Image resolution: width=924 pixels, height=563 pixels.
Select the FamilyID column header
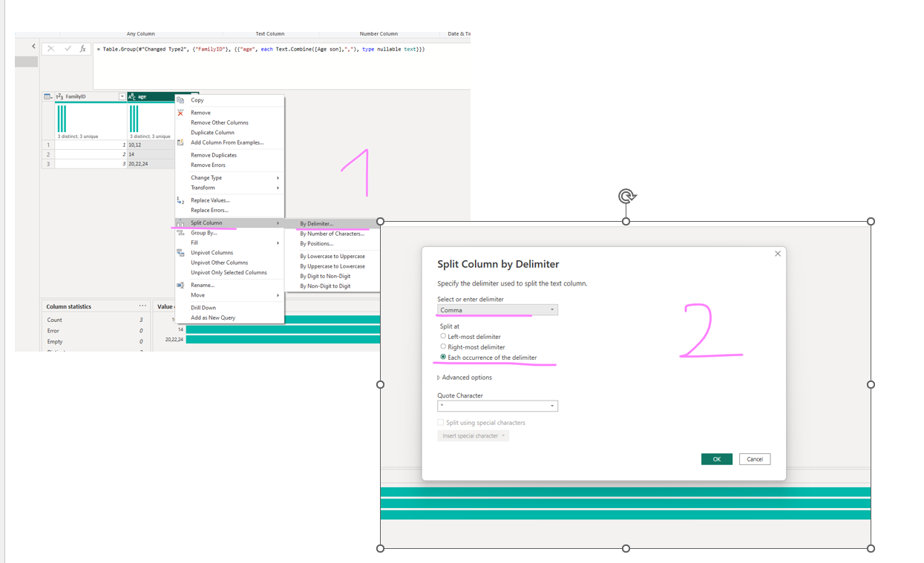(x=91, y=96)
